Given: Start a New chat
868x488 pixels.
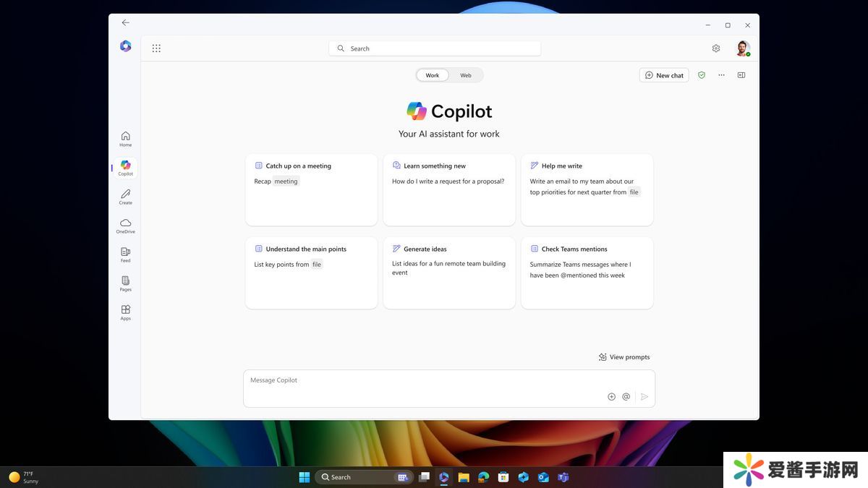Looking at the screenshot, I should click(x=663, y=75).
